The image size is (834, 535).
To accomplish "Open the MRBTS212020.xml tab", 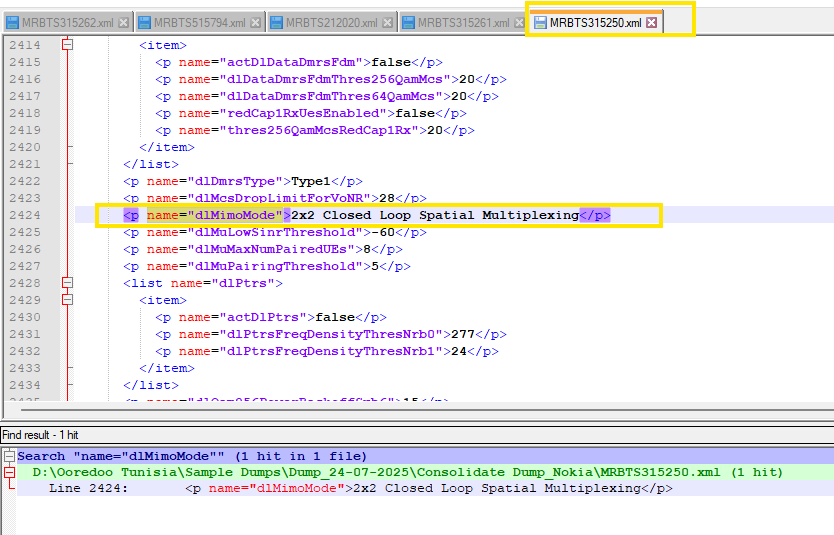I will tap(330, 23).
